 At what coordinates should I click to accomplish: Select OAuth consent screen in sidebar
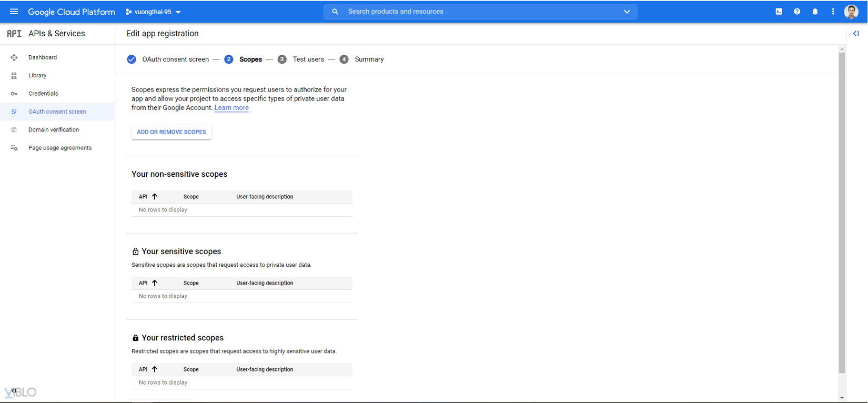click(57, 112)
